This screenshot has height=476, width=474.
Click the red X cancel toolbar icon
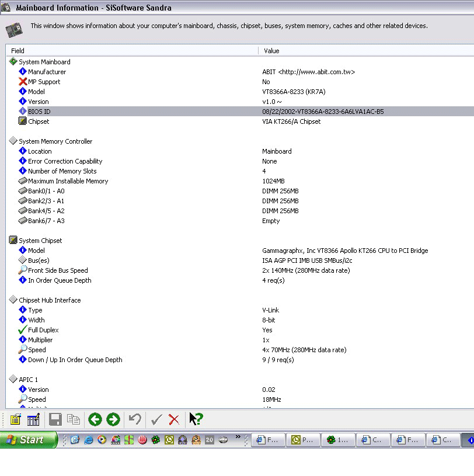(x=174, y=419)
